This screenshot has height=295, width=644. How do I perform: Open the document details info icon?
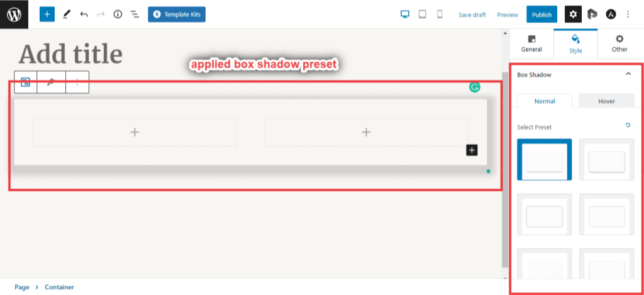click(118, 14)
